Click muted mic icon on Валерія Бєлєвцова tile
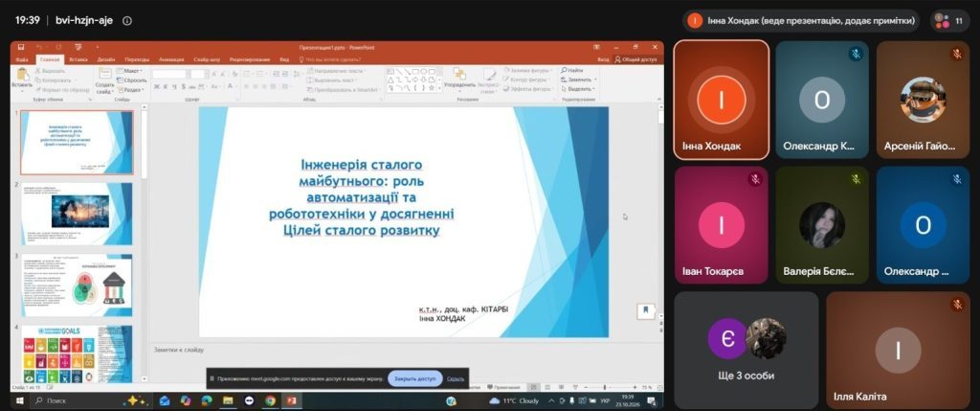 click(857, 179)
